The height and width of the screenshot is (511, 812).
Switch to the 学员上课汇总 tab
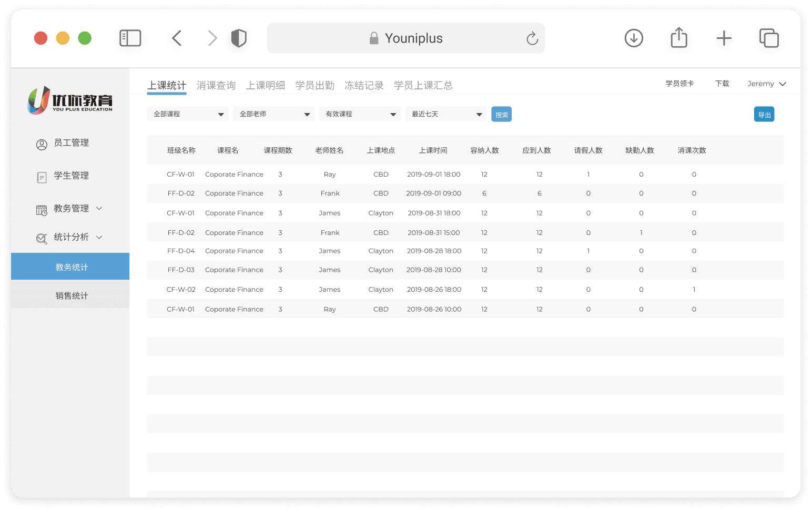pos(423,86)
